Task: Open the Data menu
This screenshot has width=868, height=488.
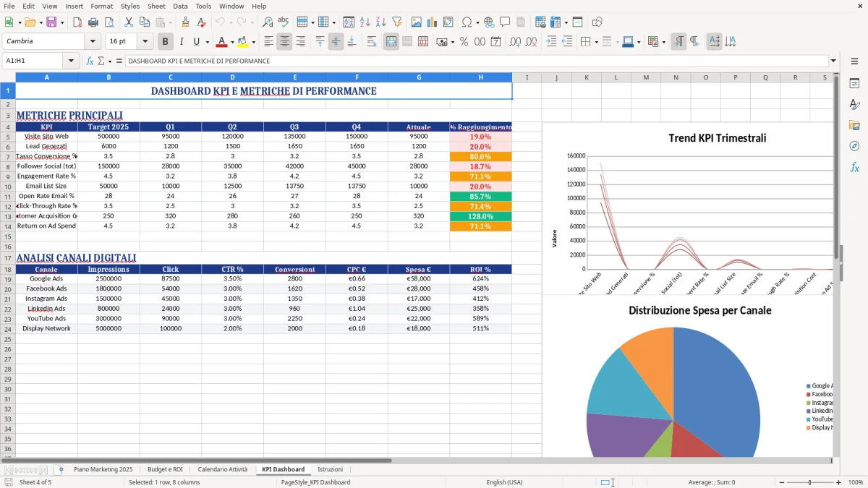Action: tap(180, 6)
